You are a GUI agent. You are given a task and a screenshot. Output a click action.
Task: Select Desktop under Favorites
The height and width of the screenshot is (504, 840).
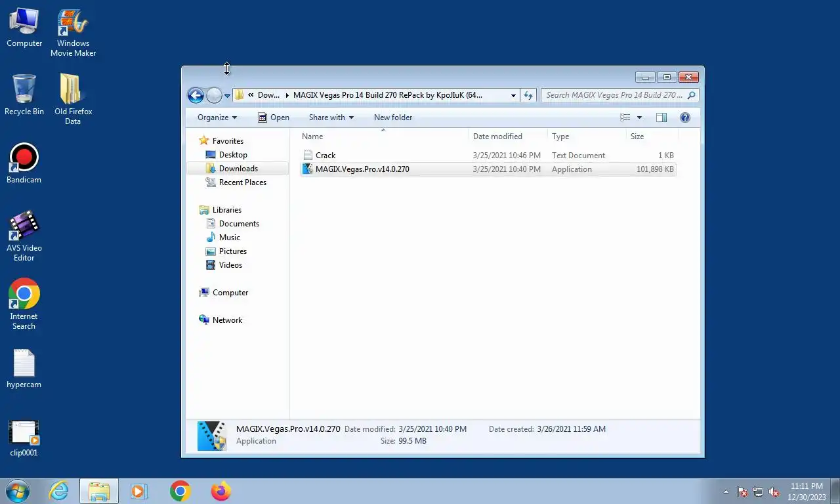(233, 155)
